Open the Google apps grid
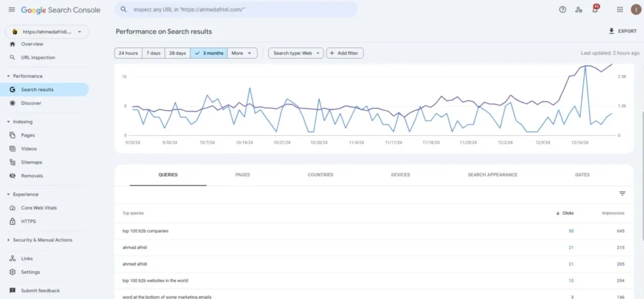The width and height of the screenshot is (644, 299). click(x=619, y=9)
